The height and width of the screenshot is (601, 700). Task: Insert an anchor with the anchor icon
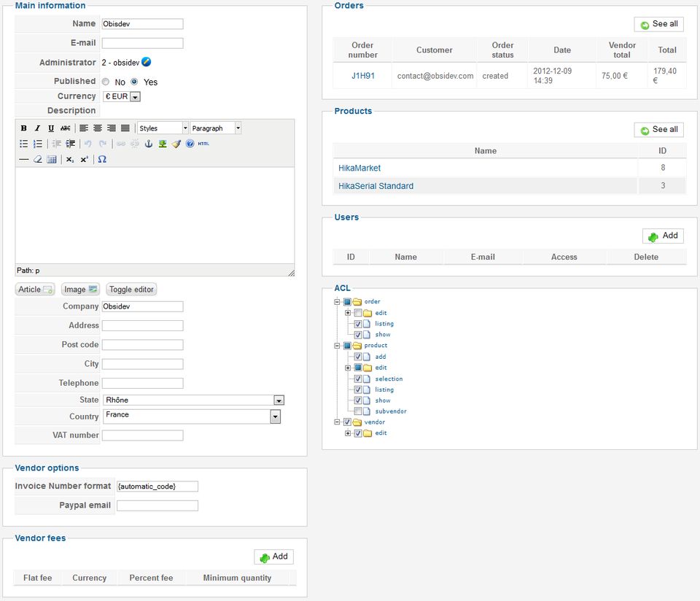tap(149, 144)
